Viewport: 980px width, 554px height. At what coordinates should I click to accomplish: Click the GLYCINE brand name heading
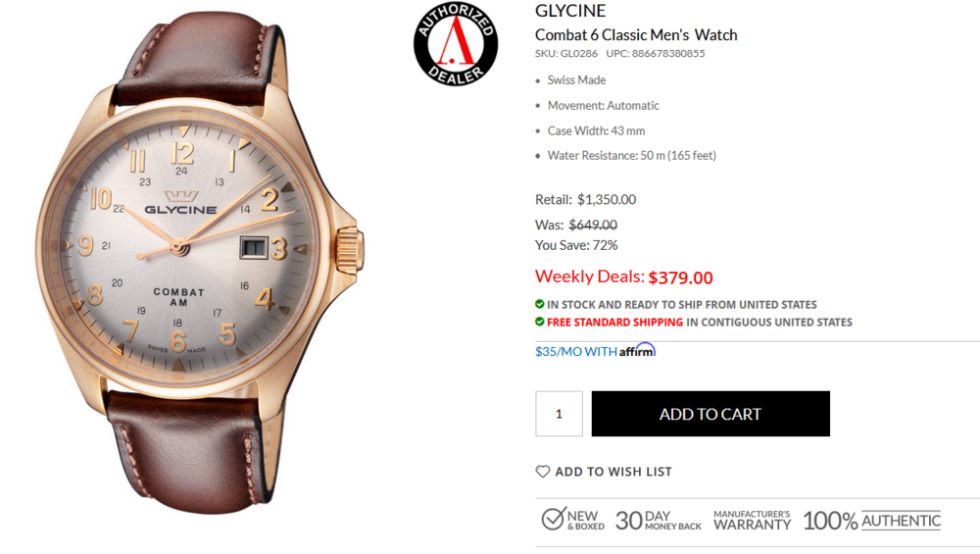570,11
